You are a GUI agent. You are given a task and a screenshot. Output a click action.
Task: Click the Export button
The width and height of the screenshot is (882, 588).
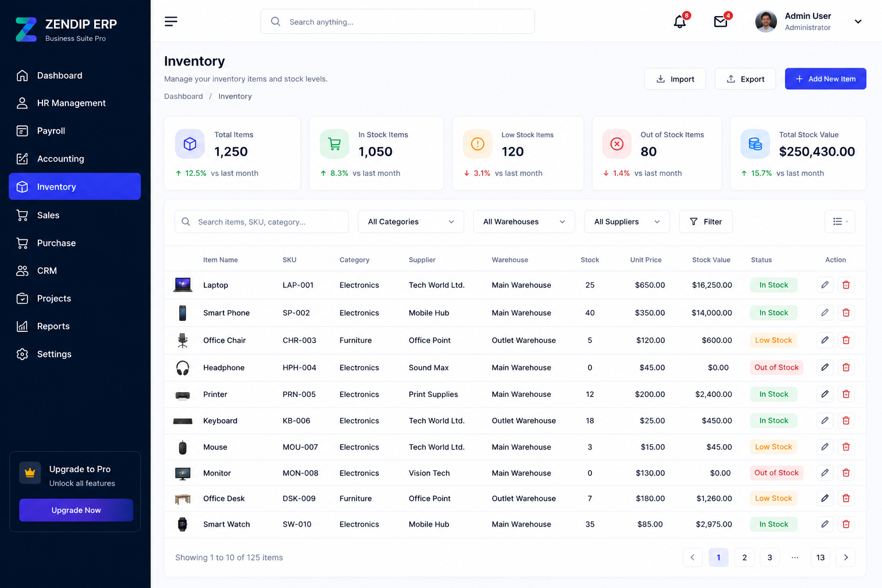pos(745,79)
